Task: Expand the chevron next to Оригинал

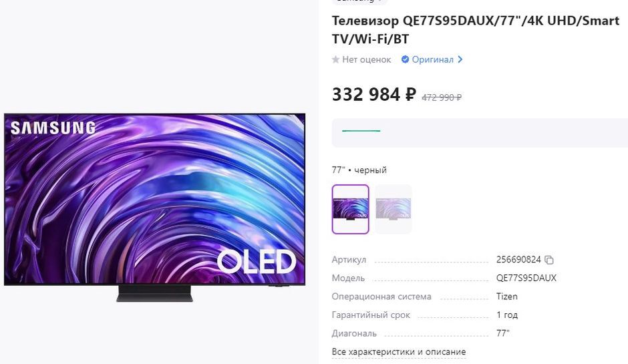Action: point(460,59)
